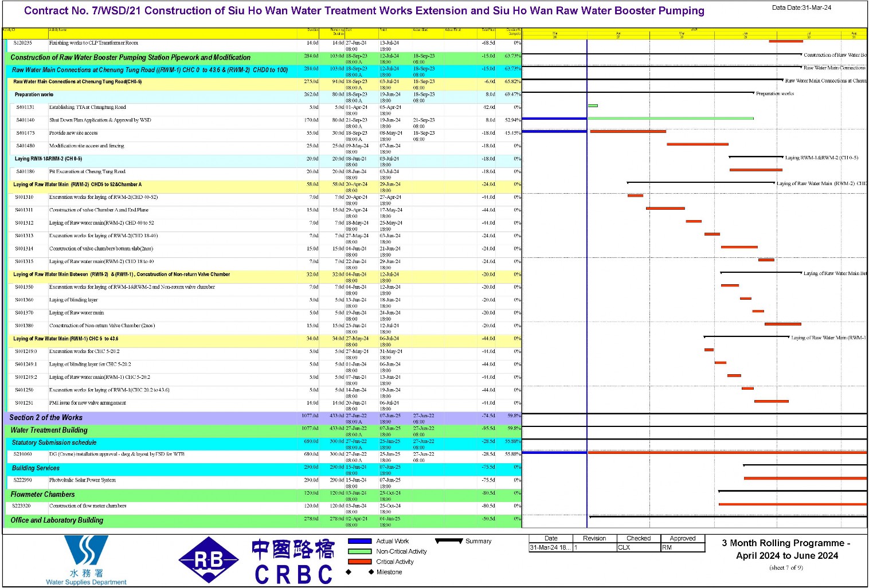This screenshot has width=869, height=588.
Task: Click the Milestone diamond legend symbol
Action: (360, 572)
